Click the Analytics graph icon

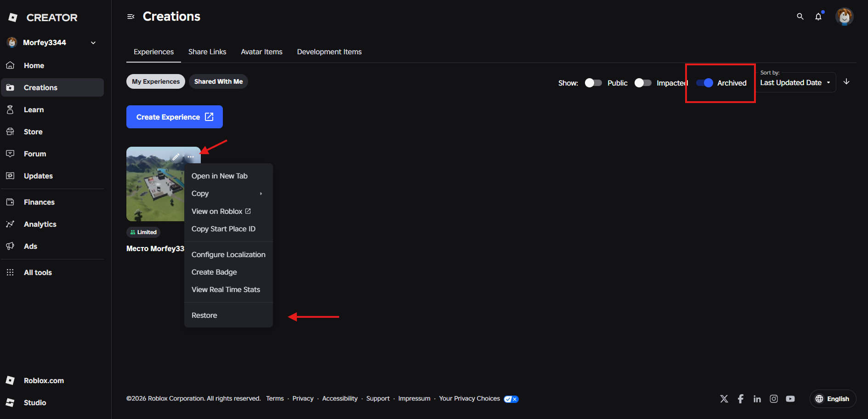click(10, 224)
